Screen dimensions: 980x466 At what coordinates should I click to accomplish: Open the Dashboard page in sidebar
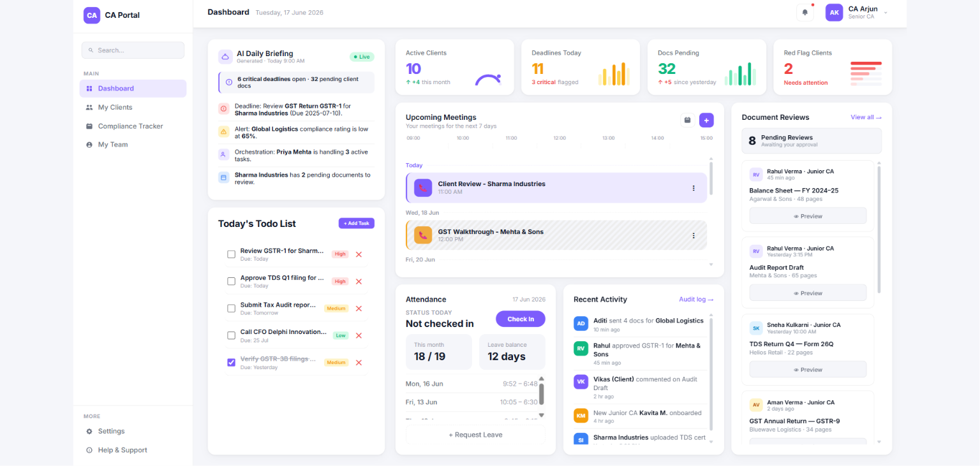point(133,89)
